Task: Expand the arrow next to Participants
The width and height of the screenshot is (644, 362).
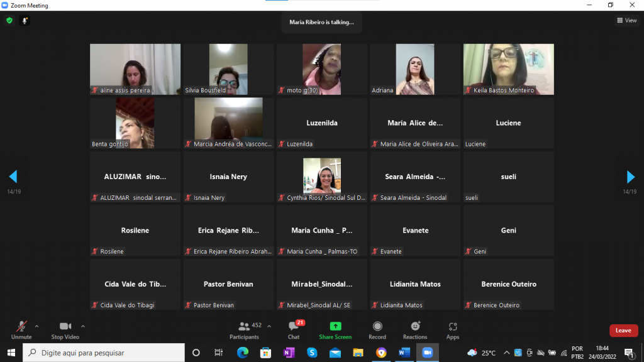Action: point(269,326)
